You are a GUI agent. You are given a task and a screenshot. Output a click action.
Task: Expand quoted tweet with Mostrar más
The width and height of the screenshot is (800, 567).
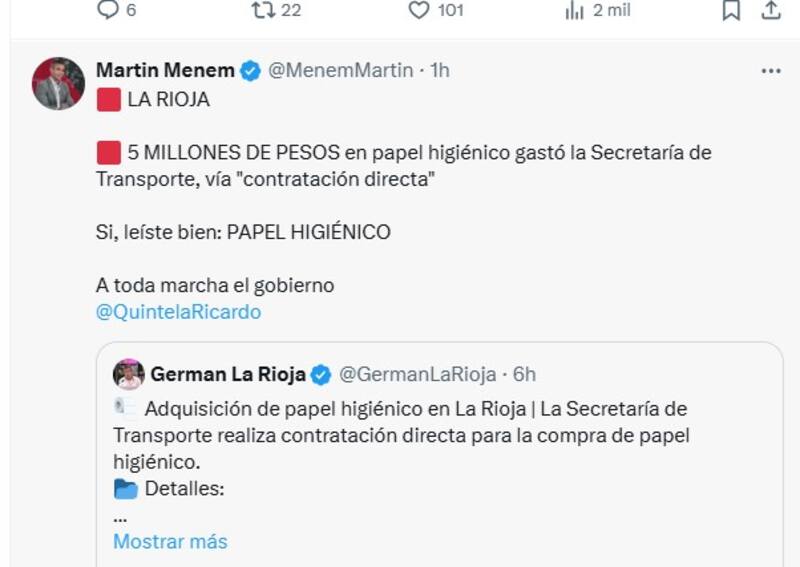170,542
